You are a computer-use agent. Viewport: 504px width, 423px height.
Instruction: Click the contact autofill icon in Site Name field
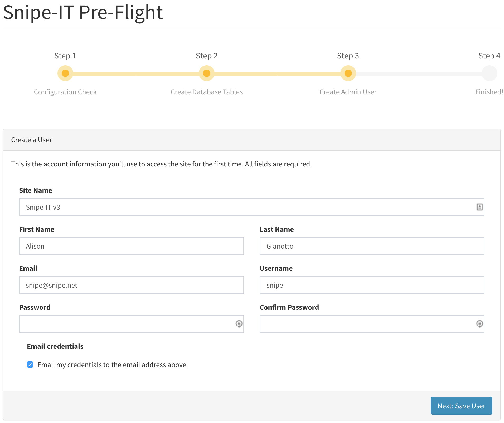479,207
